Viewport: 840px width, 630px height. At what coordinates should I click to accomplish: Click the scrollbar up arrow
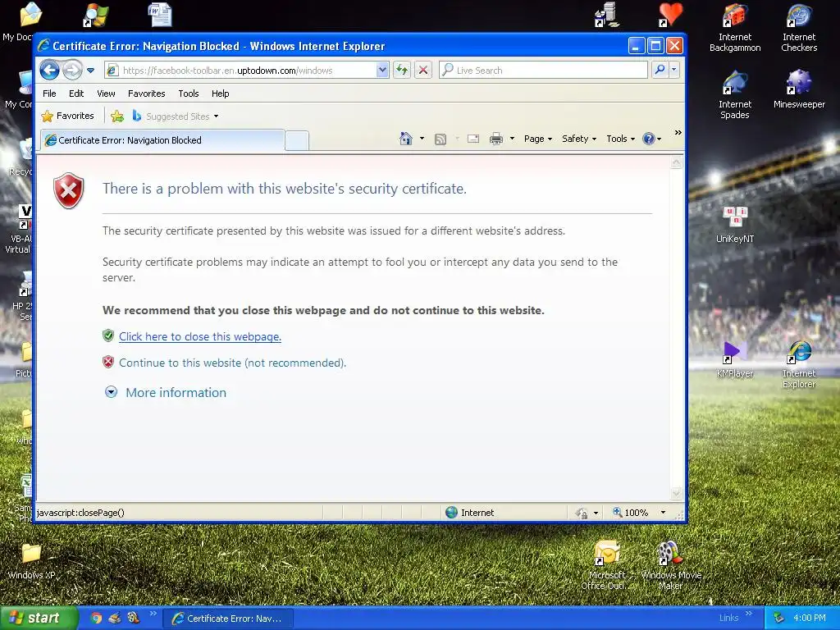click(677, 162)
